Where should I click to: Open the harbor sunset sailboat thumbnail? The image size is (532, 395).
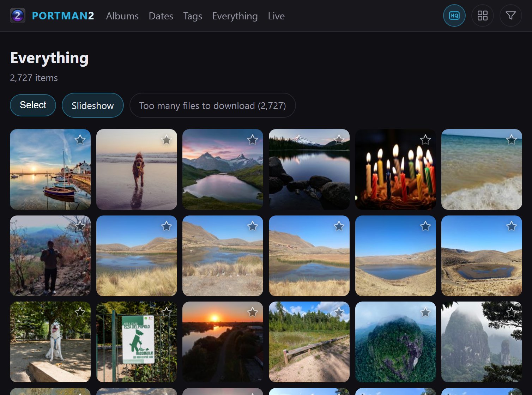[x=50, y=169]
